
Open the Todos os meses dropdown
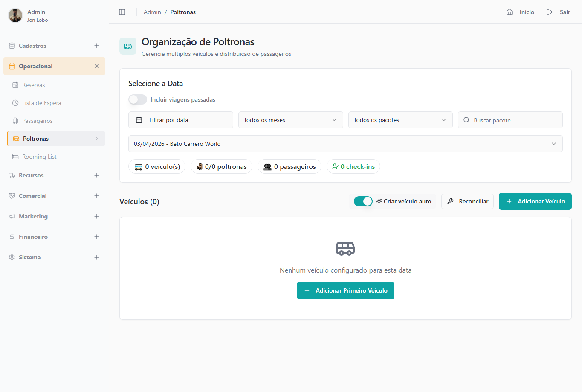290,120
